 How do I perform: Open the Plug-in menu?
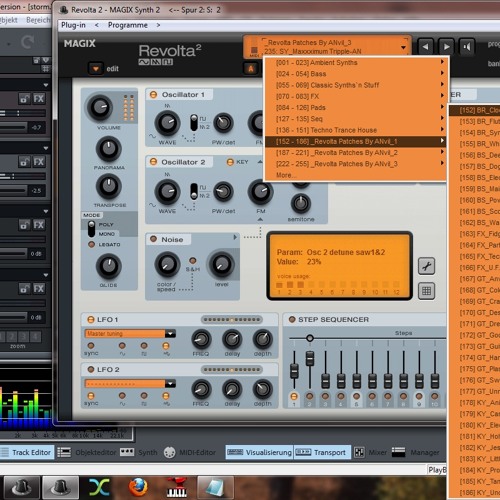coord(73,25)
